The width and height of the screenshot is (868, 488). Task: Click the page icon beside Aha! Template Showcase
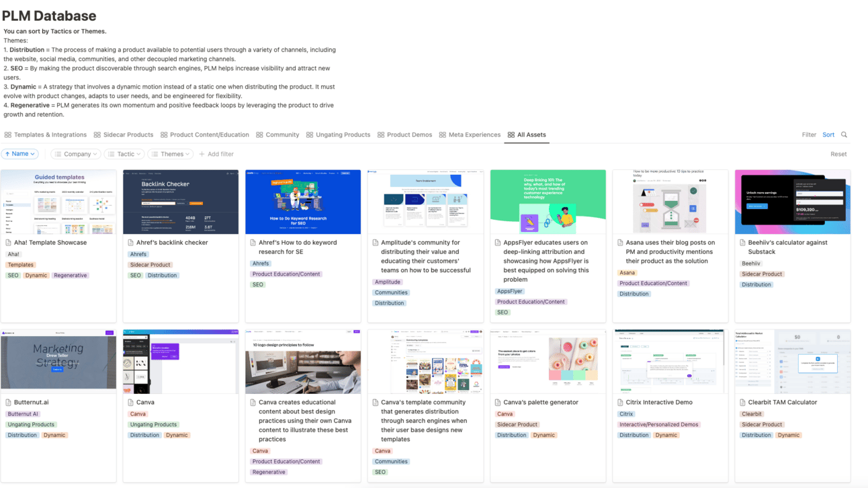[9, 243]
